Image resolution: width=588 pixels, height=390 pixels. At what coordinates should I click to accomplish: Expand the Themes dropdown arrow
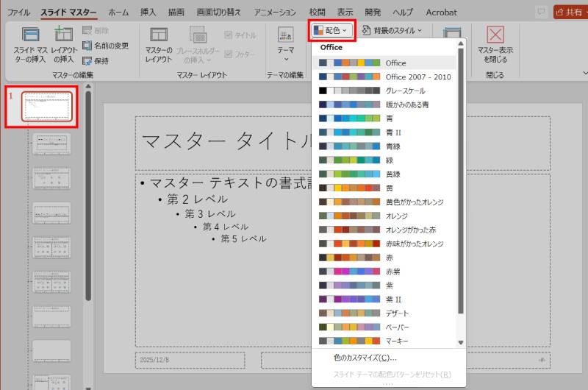[286, 60]
